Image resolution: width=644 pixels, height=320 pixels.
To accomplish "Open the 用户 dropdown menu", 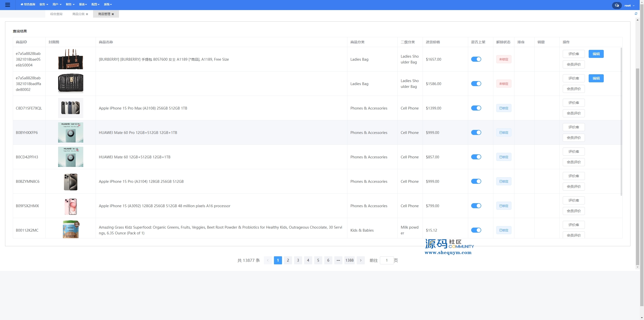I will tap(57, 5).
